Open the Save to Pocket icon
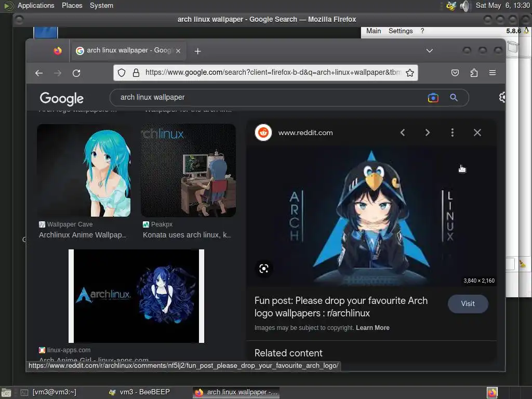The width and height of the screenshot is (532, 399). pos(455,73)
